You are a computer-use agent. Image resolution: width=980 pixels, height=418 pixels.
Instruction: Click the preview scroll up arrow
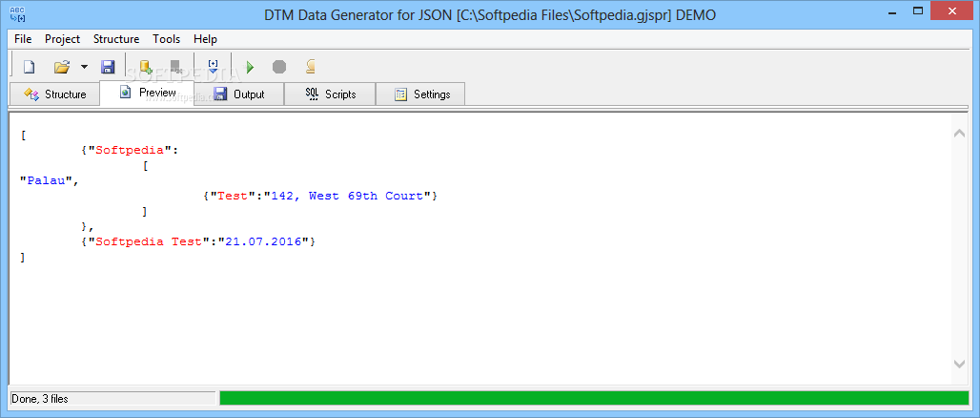coord(959,134)
